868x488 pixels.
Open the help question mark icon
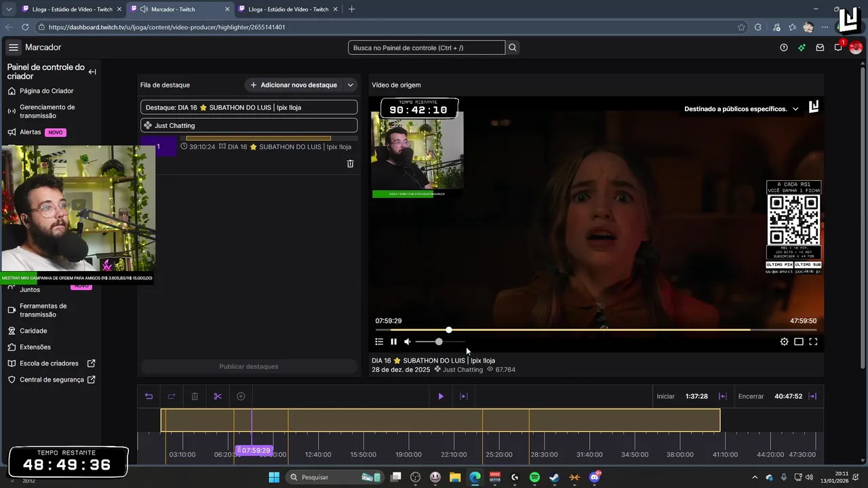click(784, 47)
